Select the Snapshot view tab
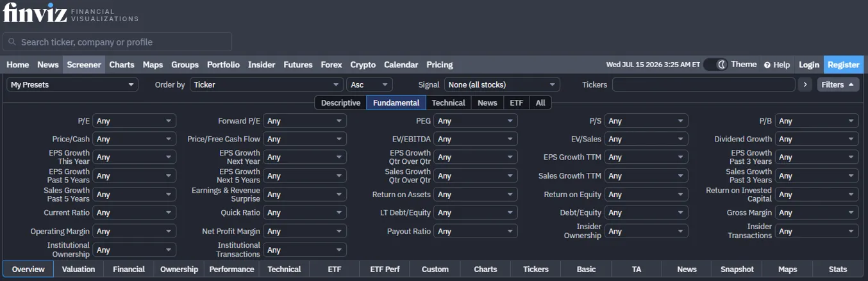 click(x=737, y=269)
